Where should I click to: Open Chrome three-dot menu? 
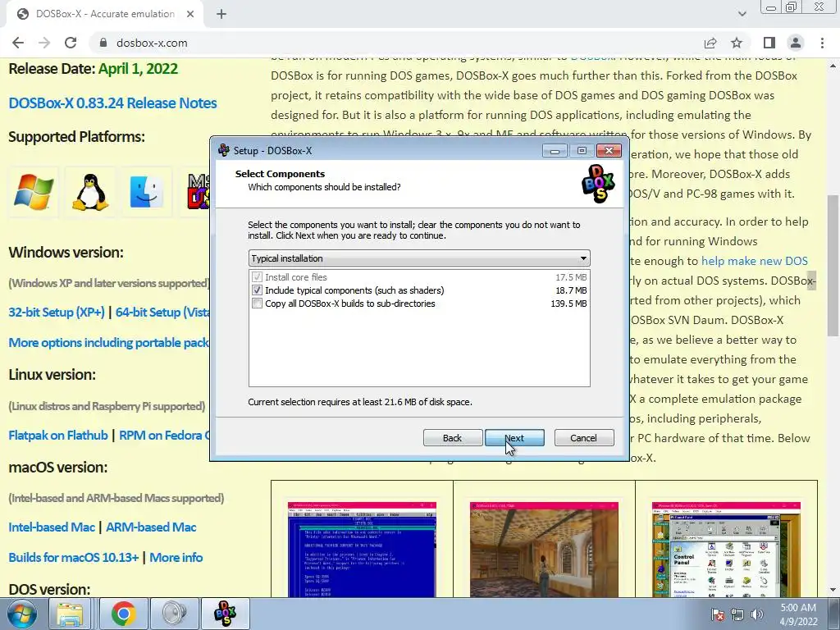coord(822,43)
